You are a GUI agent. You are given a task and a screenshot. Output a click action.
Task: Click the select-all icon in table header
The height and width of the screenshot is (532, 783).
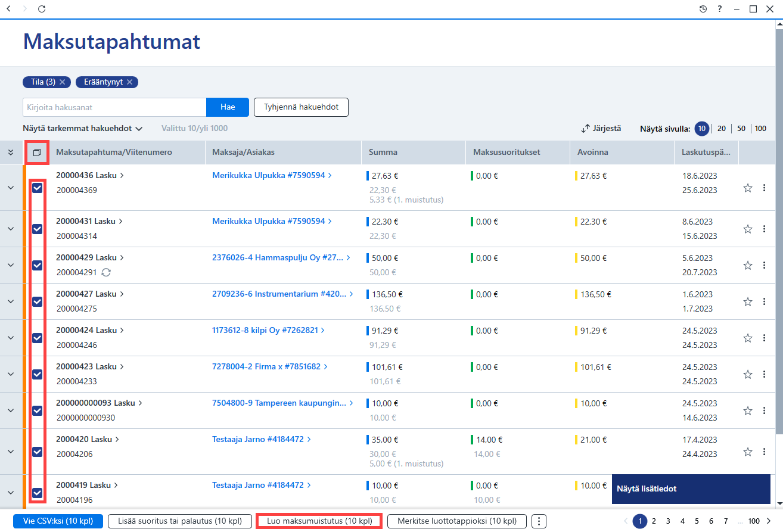[37, 153]
